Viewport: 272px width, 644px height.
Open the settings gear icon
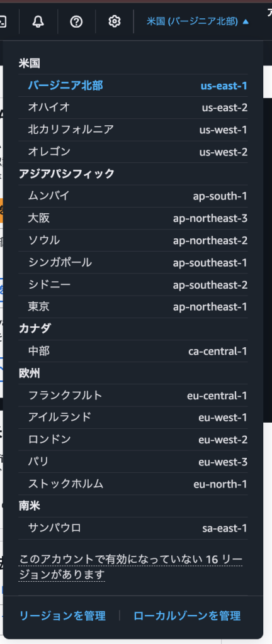point(114,21)
